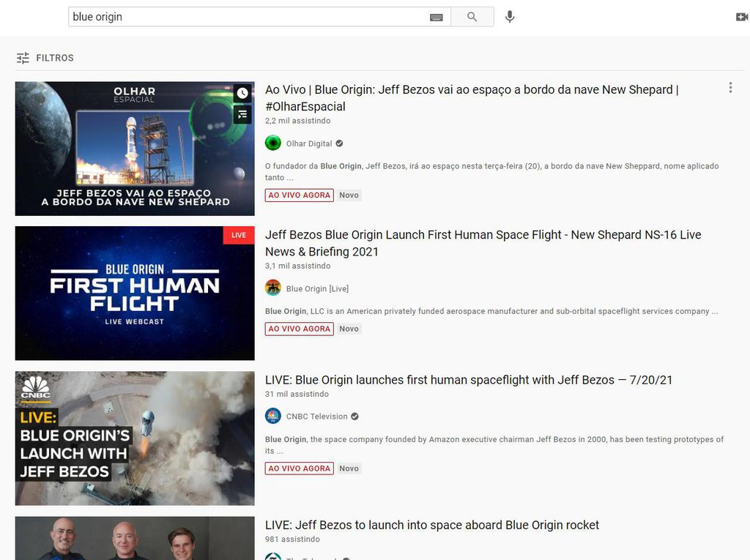
Task: Visit the Blue Origin [Live] channel name
Action: (317, 288)
